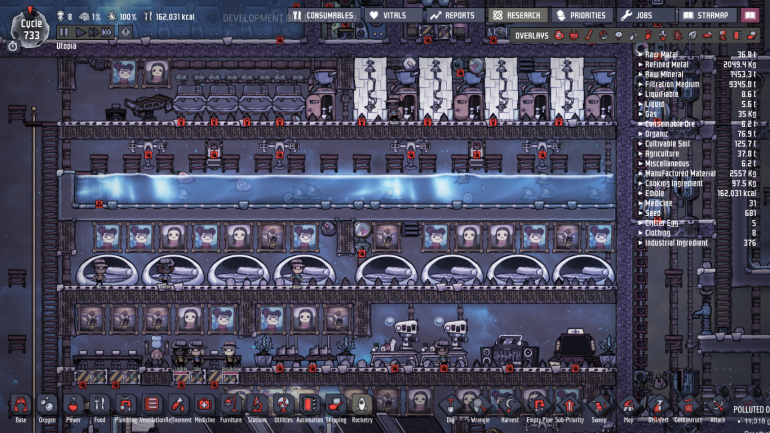Image resolution: width=770 pixels, height=433 pixels.
Task: Open the pink codex book button
Action: (750, 15)
